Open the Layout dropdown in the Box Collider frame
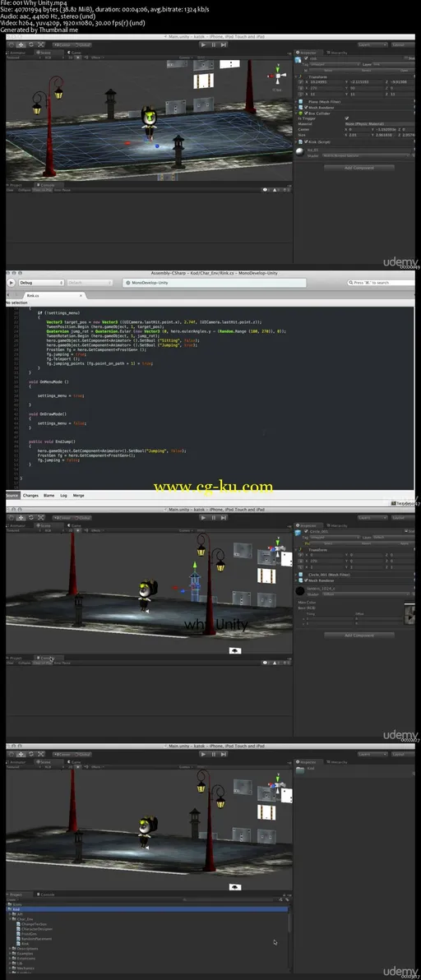Screen dimensions: 421x980 (x=401, y=45)
